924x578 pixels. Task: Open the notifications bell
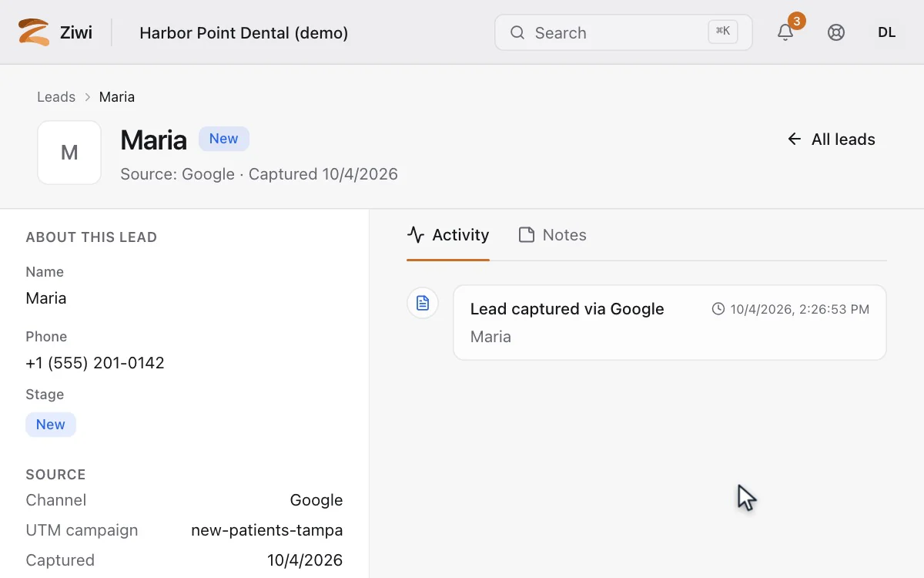click(785, 32)
